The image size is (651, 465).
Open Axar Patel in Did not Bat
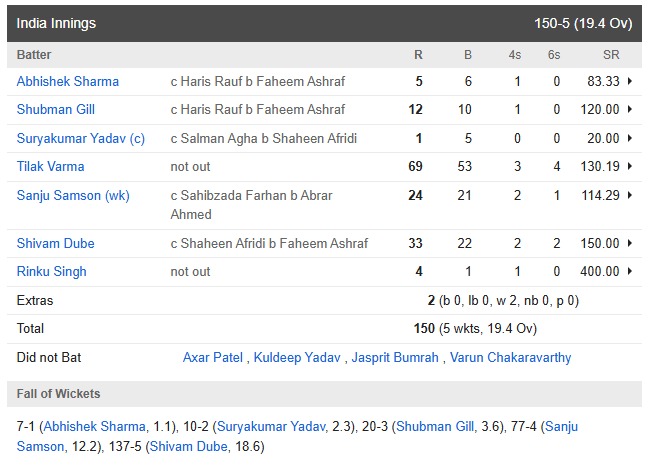(x=214, y=357)
